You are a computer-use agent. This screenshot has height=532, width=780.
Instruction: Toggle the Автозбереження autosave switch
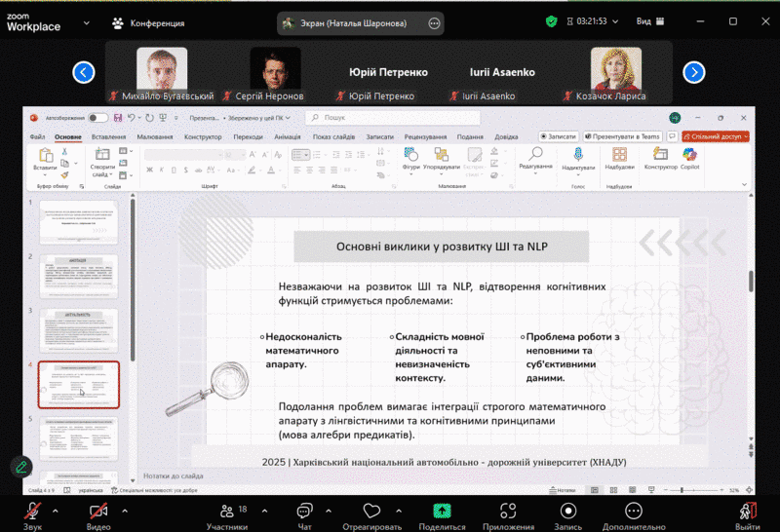[97, 118]
